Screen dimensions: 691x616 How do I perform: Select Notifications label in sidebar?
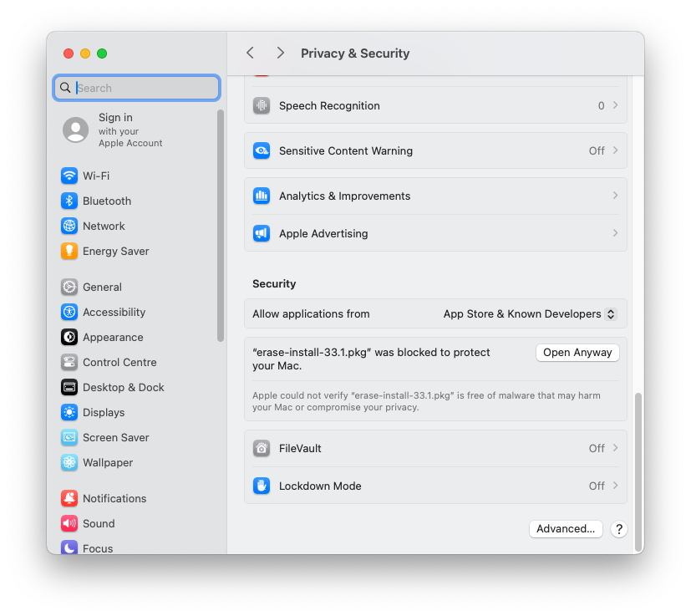[x=114, y=498]
